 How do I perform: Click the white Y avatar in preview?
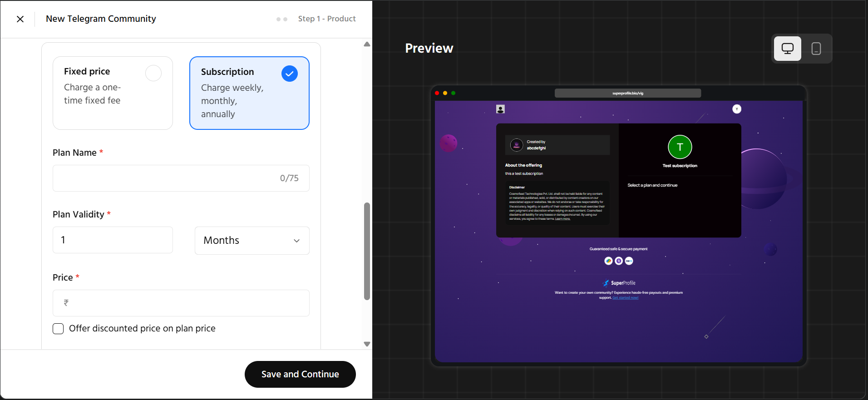pos(737,109)
